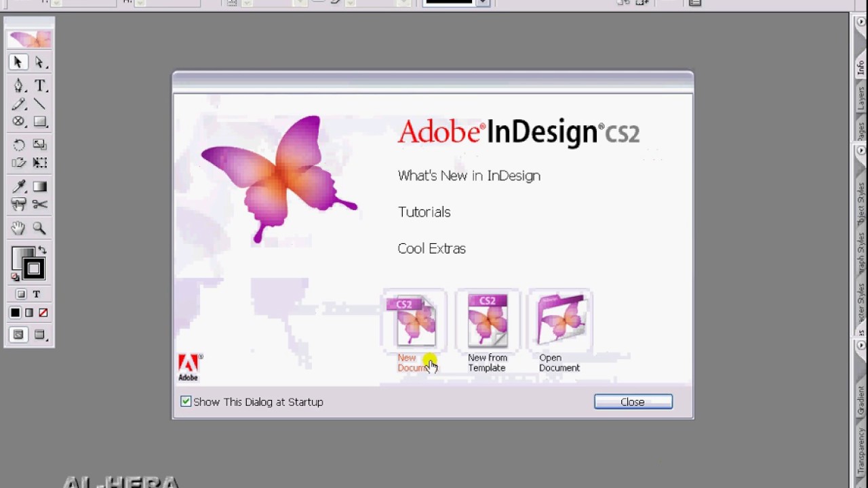Select the Pencil tool
Screen dimensions: 868x488
[x=18, y=104]
